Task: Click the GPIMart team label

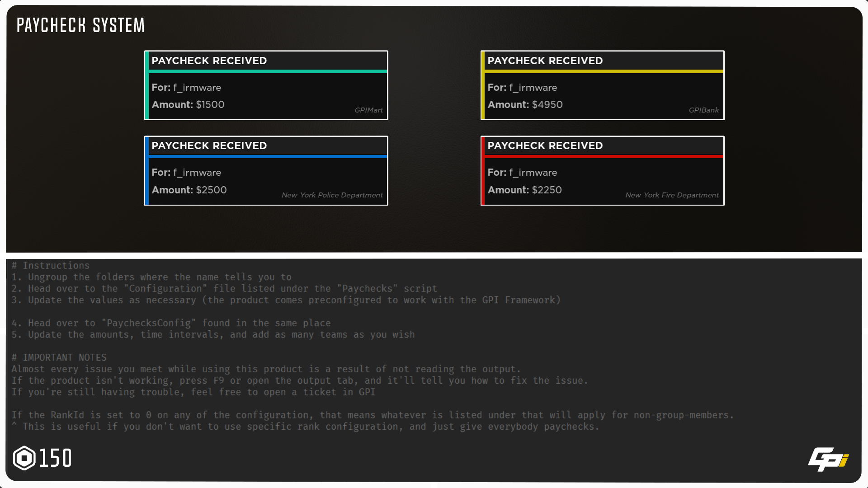Action: [x=368, y=110]
